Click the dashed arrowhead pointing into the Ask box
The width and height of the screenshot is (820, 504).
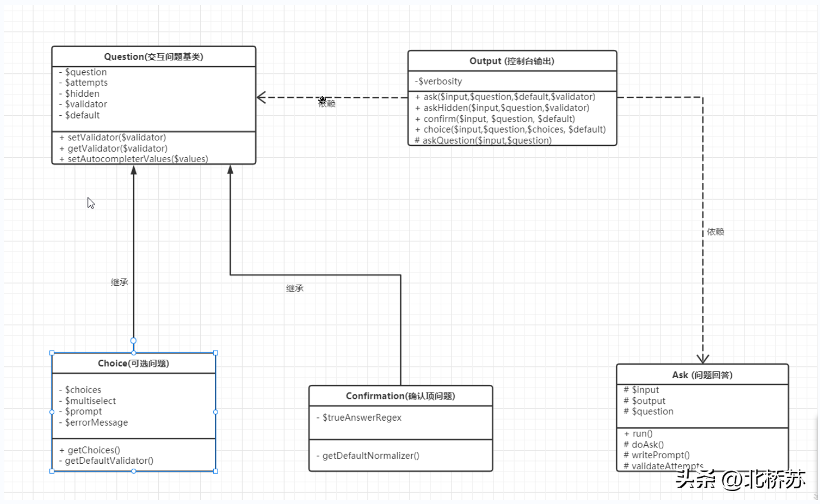pyautogui.click(x=703, y=359)
